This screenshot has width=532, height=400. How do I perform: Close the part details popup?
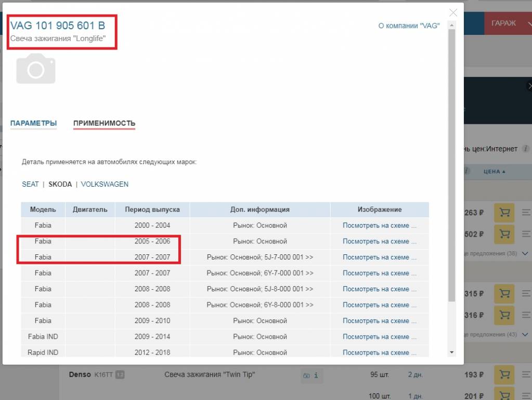[453, 13]
